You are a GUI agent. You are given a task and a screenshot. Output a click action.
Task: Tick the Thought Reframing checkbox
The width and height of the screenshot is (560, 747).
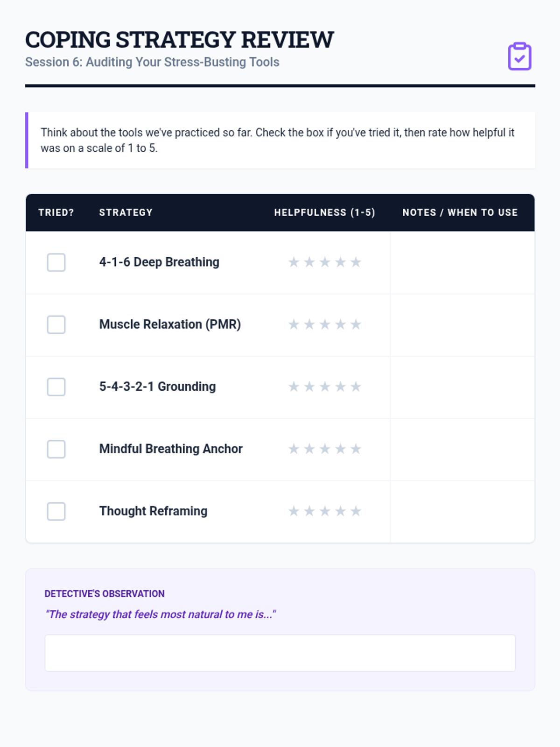(x=56, y=511)
